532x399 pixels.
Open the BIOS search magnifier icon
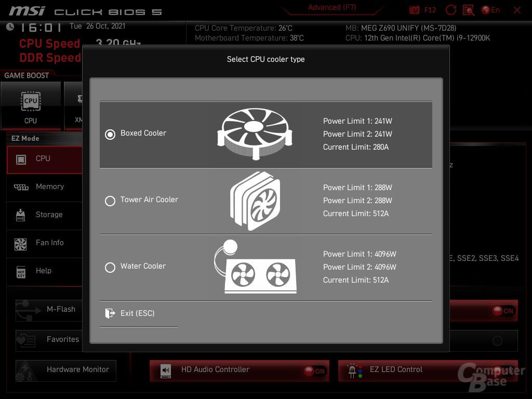point(468,10)
